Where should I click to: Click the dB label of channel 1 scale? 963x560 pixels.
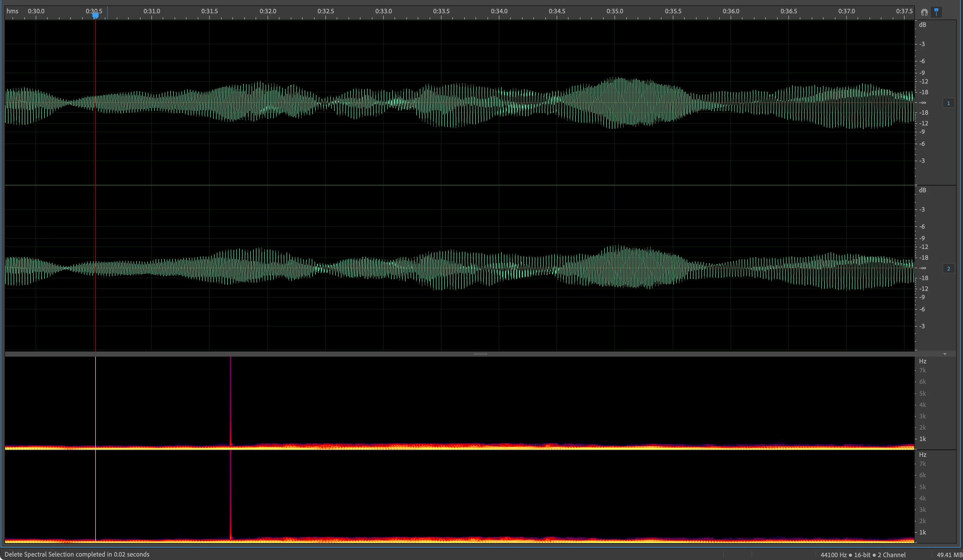922,25
